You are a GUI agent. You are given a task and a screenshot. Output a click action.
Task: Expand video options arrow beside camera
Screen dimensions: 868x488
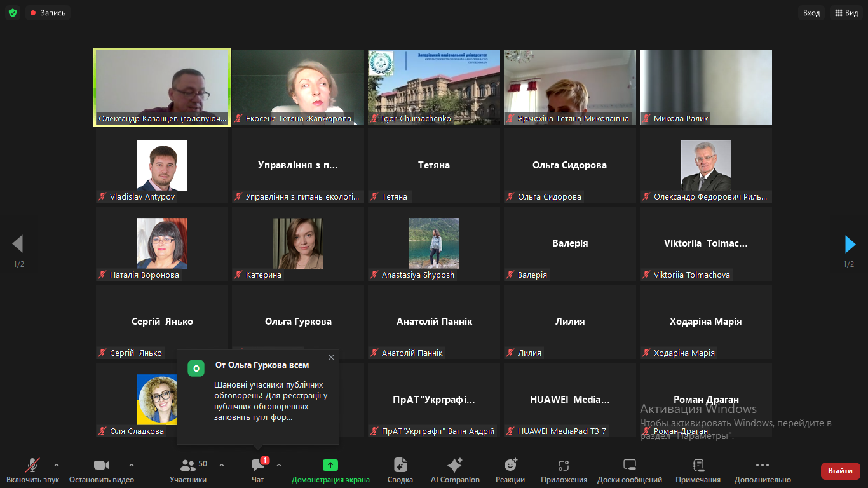[x=132, y=465]
